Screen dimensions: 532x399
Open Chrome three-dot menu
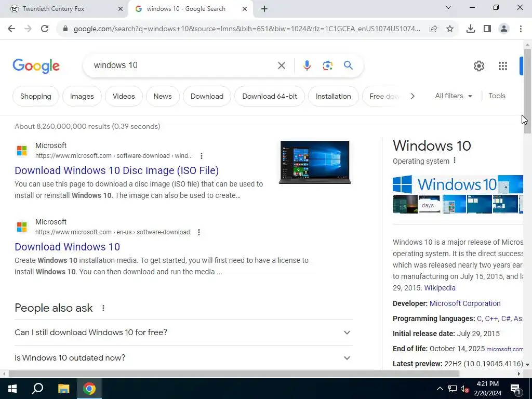click(521, 29)
